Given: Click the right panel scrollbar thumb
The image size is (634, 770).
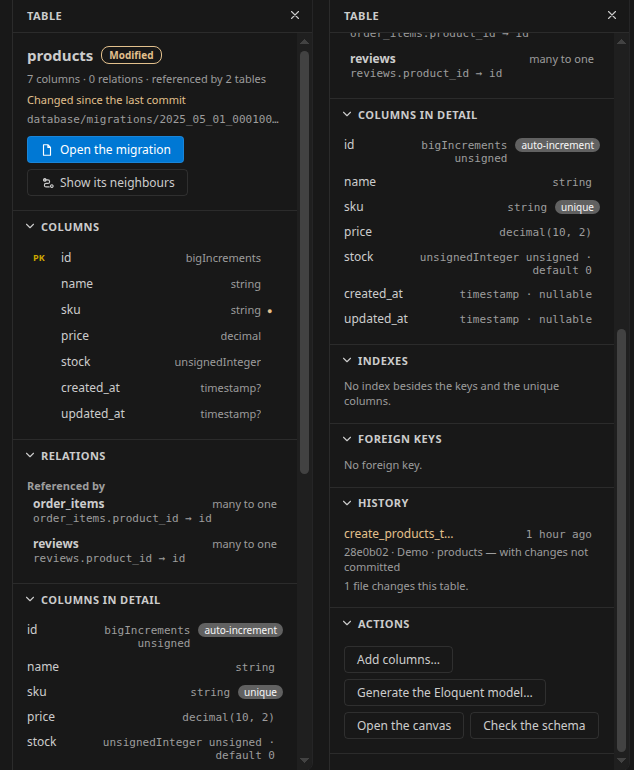Looking at the screenshot, I should [621, 540].
